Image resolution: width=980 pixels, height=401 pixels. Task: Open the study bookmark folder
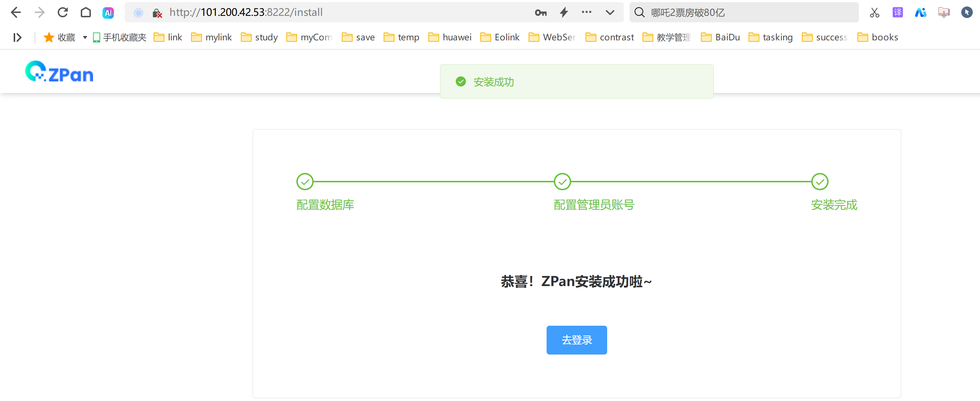[x=260, y=37]
